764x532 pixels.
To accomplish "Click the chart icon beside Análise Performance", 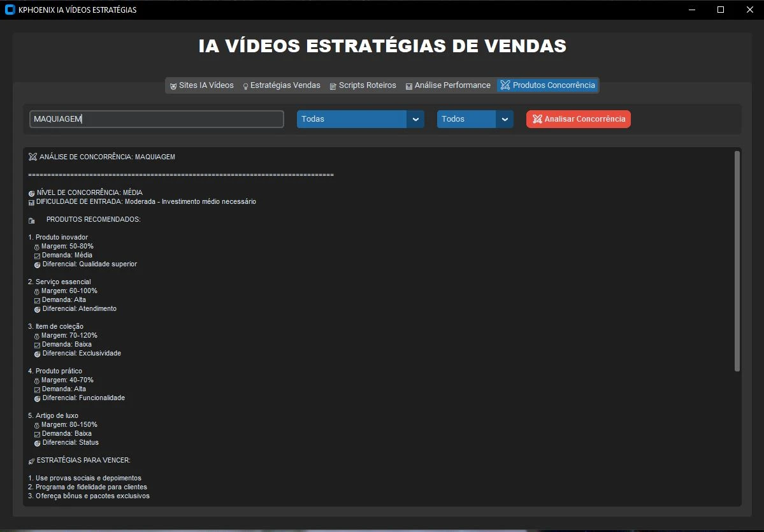I will (x=409, y=86).
